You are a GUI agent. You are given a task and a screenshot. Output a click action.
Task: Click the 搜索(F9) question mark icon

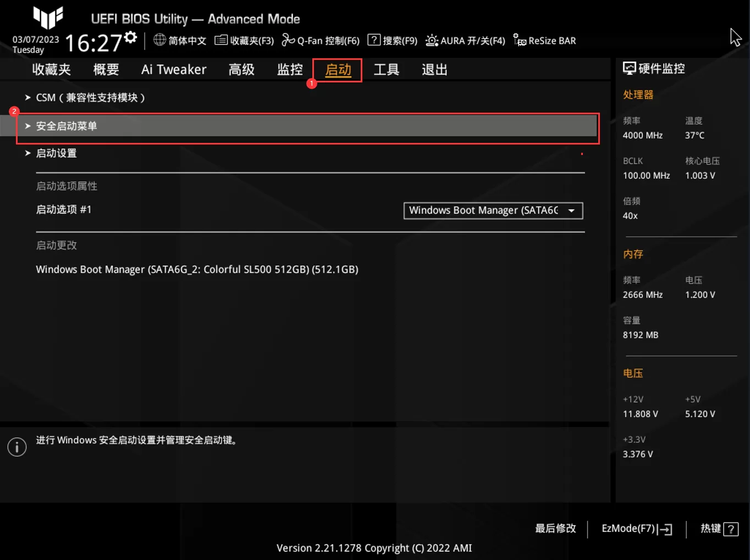tap(374, 40)
